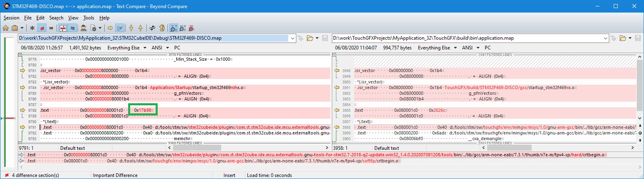Click left PC line ending label

(177, 48)
